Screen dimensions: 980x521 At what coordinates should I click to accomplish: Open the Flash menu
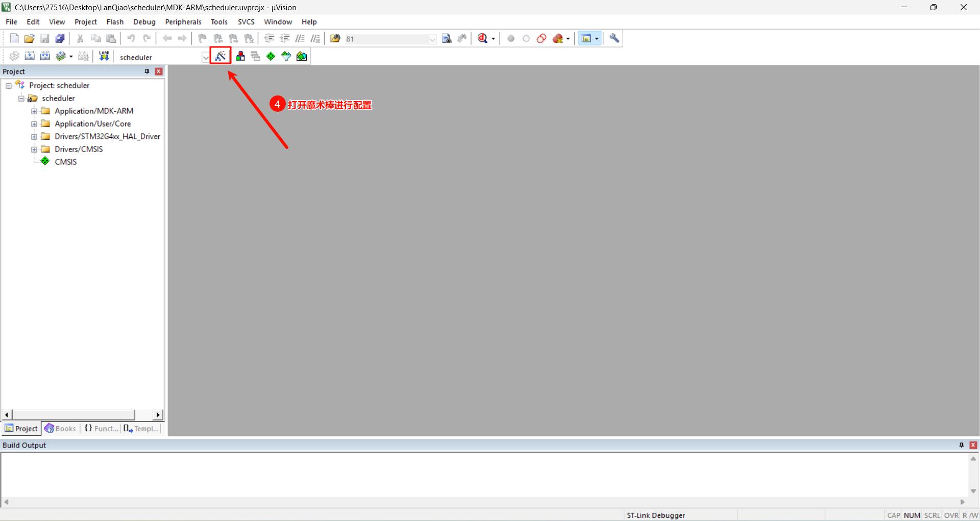coord(115,22)
